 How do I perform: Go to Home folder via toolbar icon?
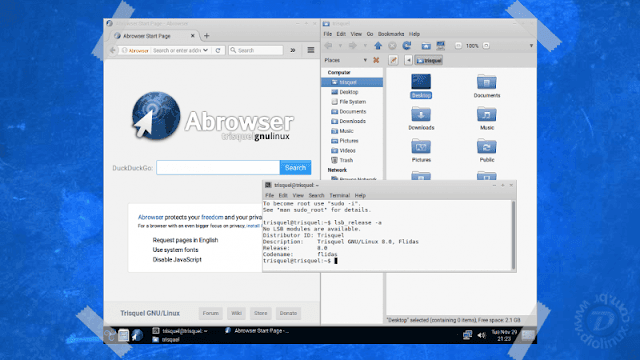pyautogui.click(x=426, y=46)
